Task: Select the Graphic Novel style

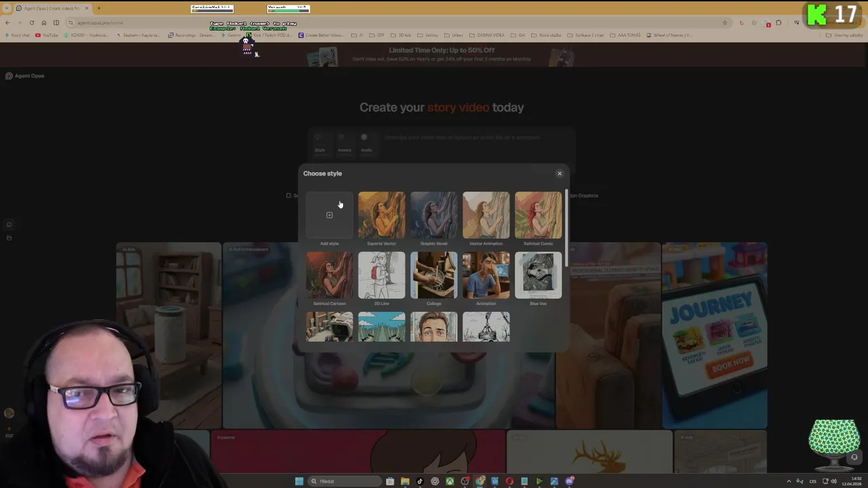Action: tap(434, 215)
